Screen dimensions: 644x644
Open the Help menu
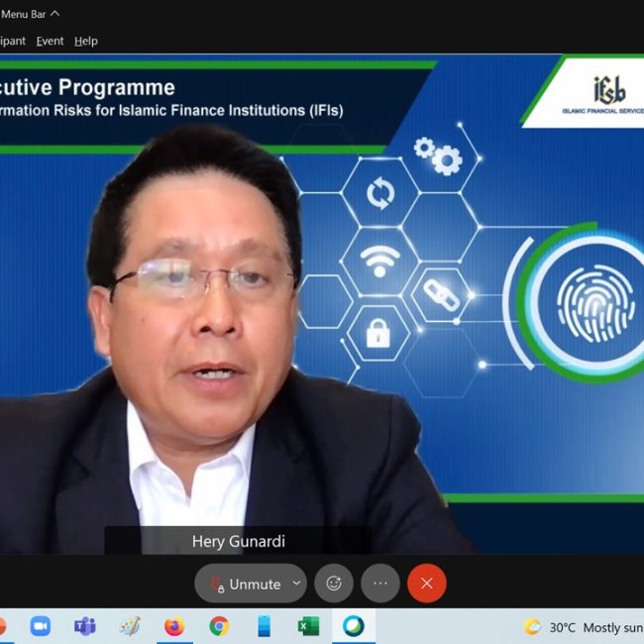(x=86, y=41)
